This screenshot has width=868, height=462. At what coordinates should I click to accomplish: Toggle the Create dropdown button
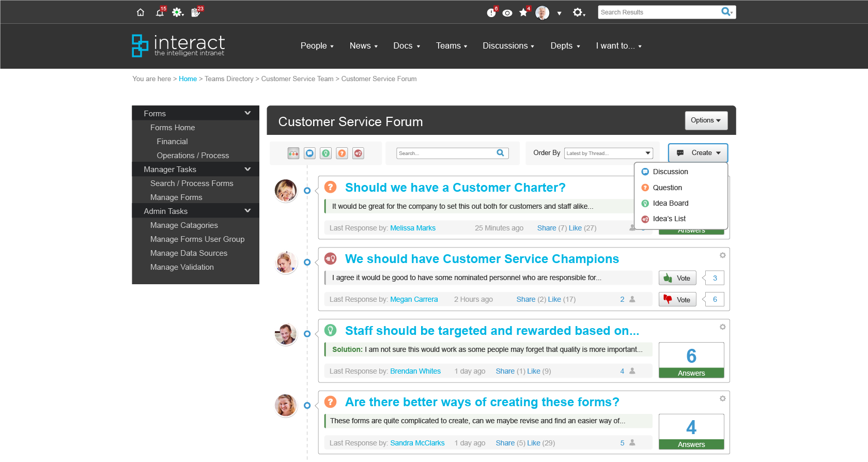coord(698,153)
